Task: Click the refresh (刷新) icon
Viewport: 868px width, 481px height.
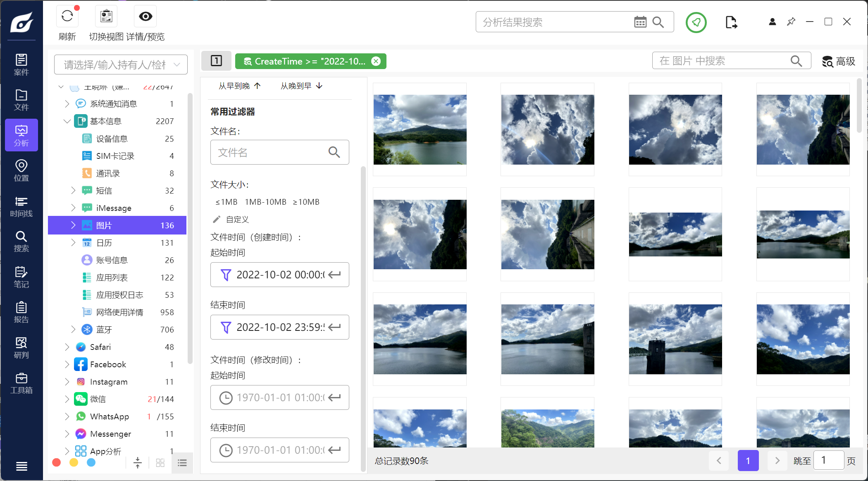Action: pos(67,17)
